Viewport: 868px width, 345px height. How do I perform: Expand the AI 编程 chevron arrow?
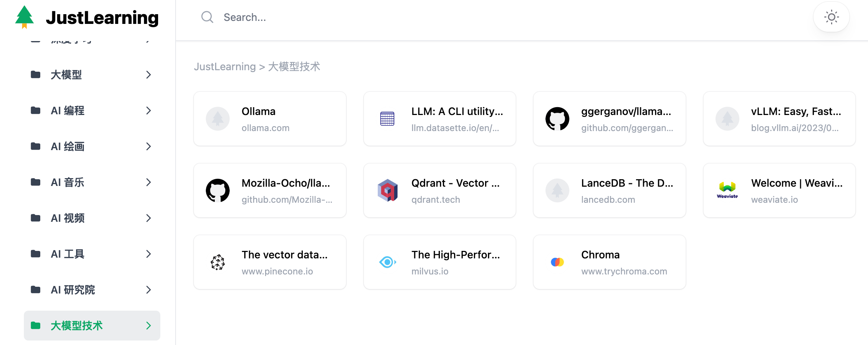[x=148, y=111]
